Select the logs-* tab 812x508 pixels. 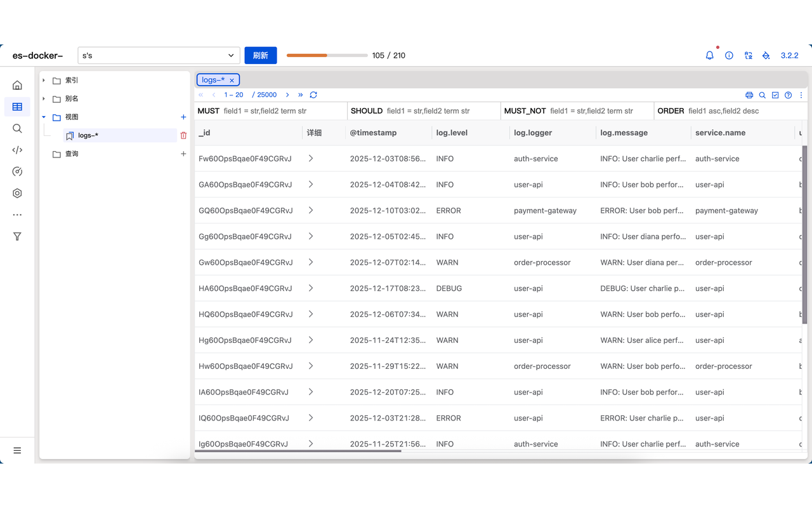point(214,79)
